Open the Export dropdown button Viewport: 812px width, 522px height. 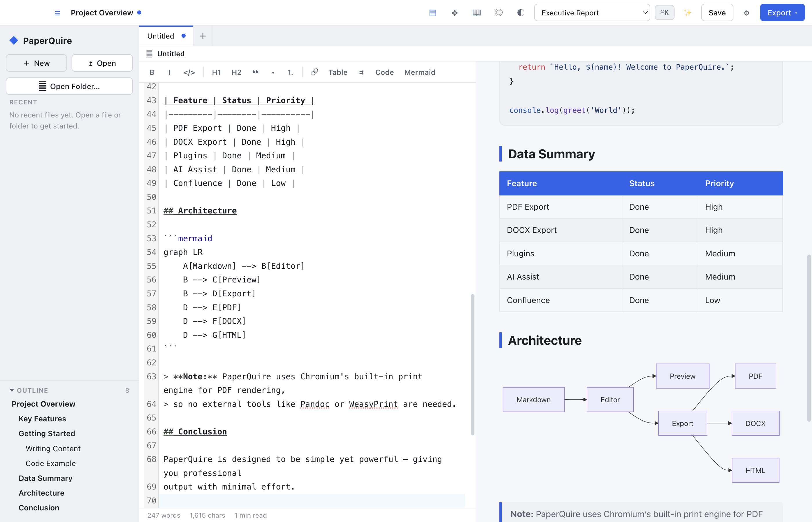[782, 13]
